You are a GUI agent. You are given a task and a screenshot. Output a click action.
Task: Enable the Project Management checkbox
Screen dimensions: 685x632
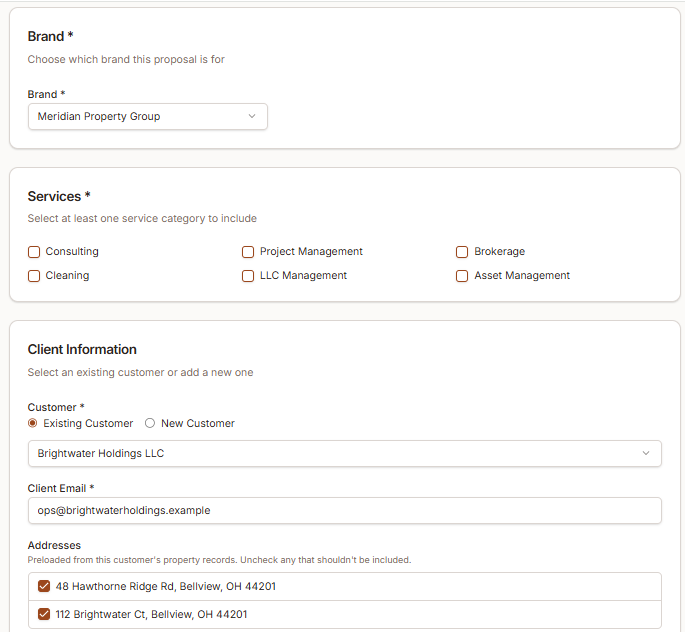248,252
